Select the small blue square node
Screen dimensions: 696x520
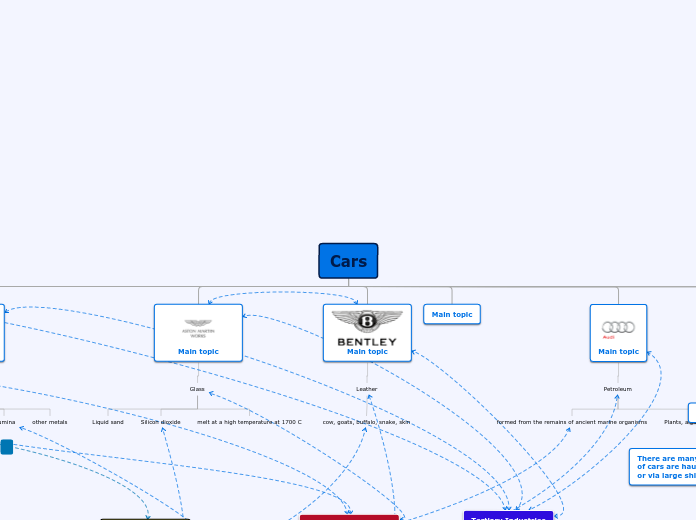(x=7, y=447)
